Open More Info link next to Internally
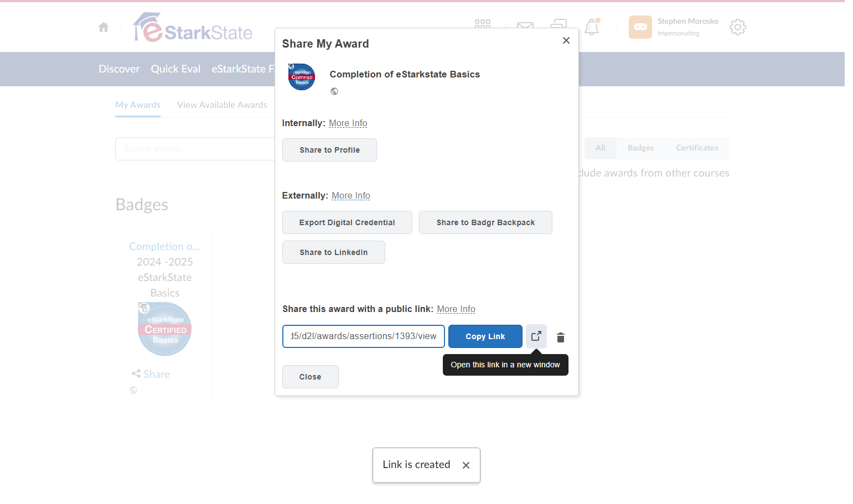The image size is (853, 504). tap(348, 123)
